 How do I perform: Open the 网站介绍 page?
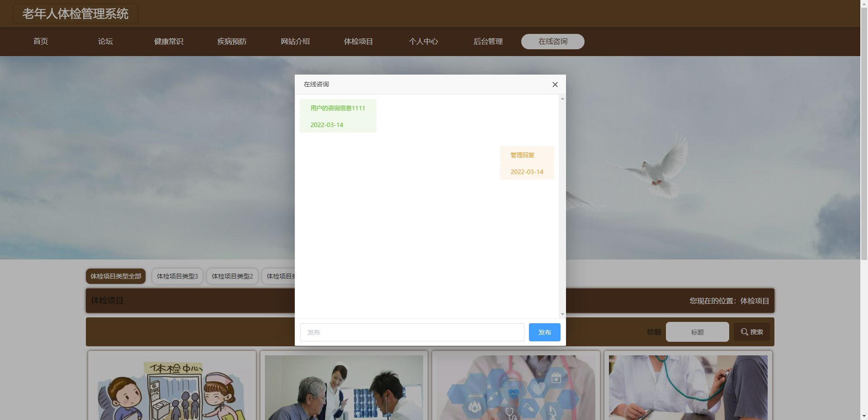coord(295,42)
